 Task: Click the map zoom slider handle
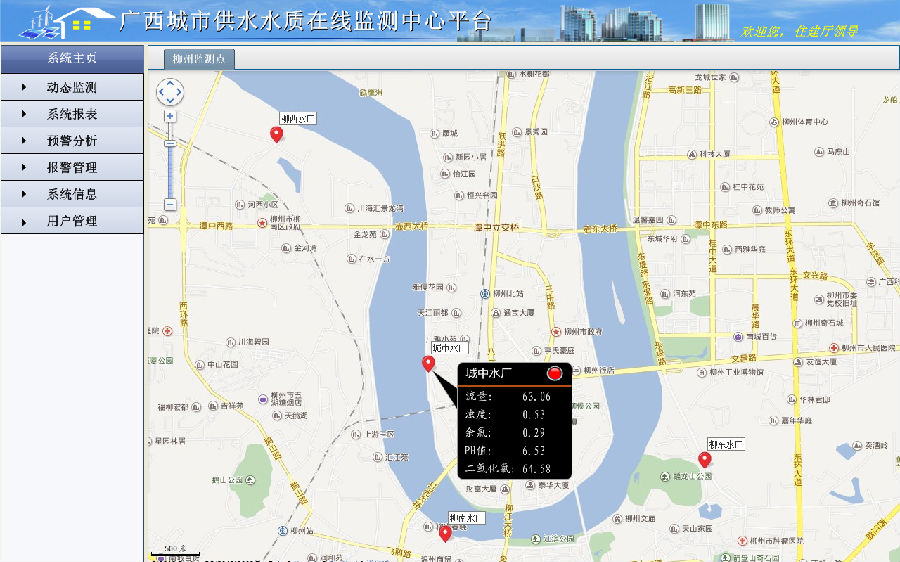170,143
